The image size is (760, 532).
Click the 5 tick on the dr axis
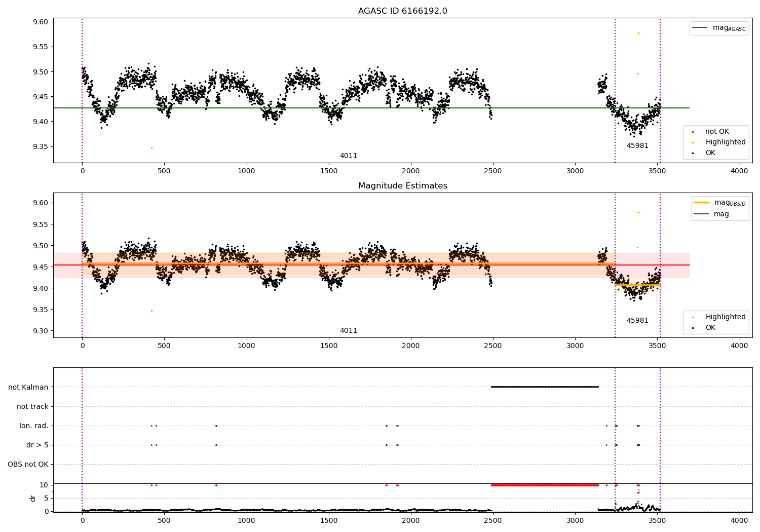pyautogui.click(x=46, y=499)
